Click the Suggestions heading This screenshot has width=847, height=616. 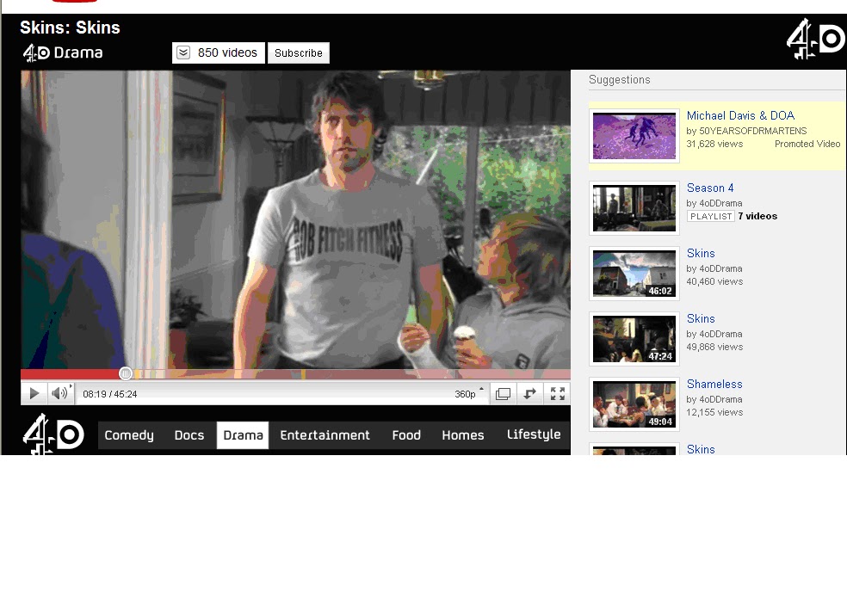(x=619, y=79)
